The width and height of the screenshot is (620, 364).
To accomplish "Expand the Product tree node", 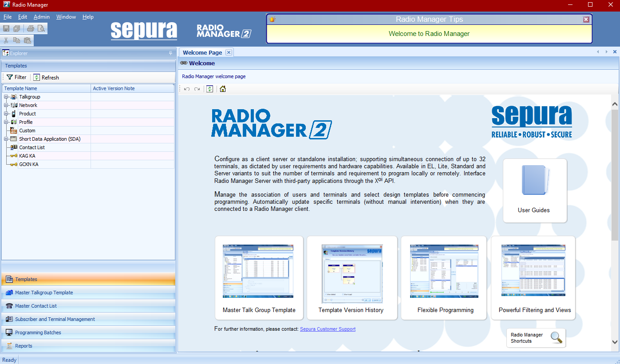I will 6,114.
